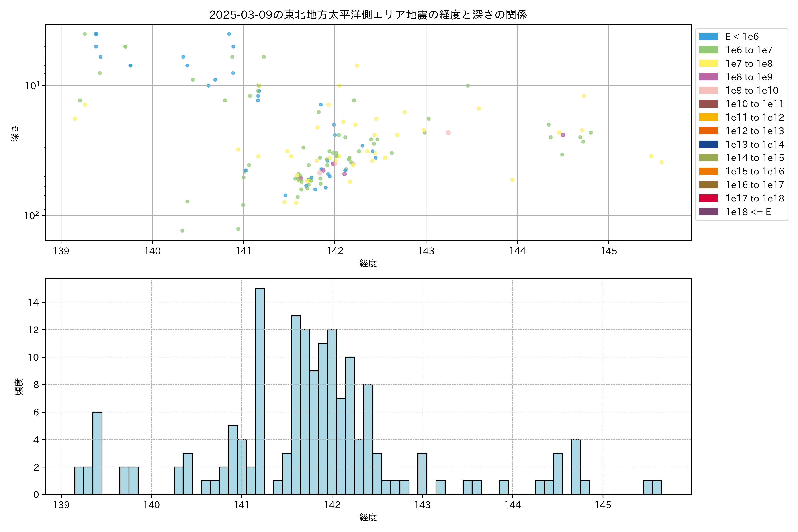Click the '頻度' y-axis label of histogram

19,387
